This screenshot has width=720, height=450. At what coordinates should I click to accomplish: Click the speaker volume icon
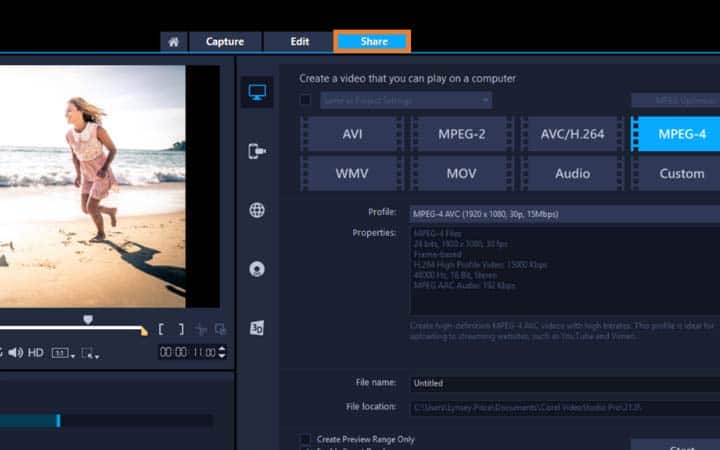click(x=16, y=352)
